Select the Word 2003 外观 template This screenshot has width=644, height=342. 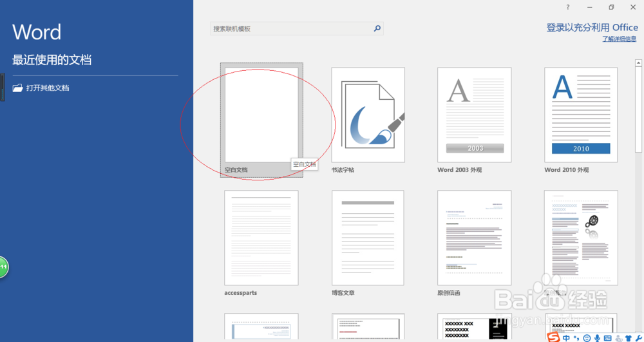coord(475,119)
